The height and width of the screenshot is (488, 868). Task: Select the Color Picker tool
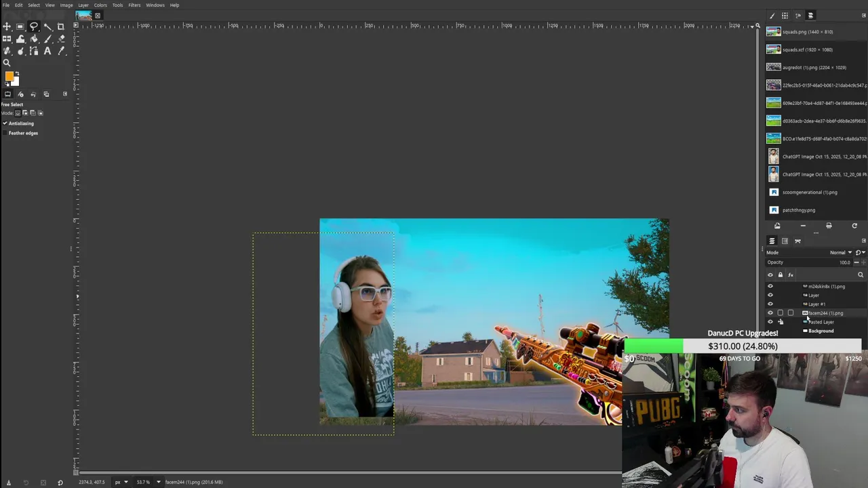pyautogui.click(x=60, y=51)
